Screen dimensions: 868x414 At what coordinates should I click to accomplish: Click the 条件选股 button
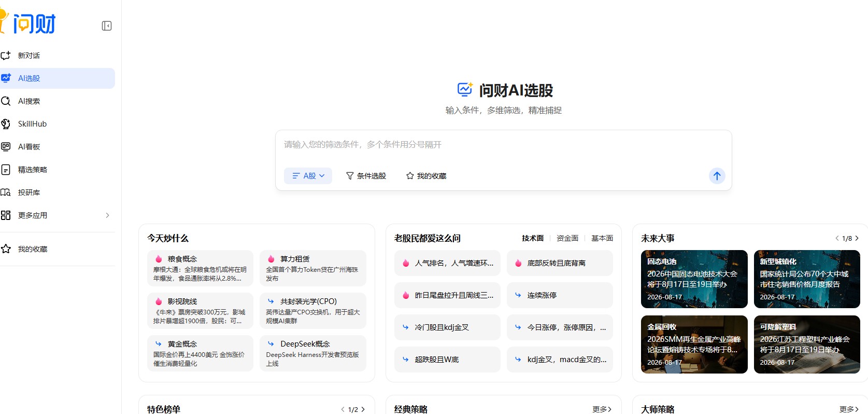[x=366, y=176]
